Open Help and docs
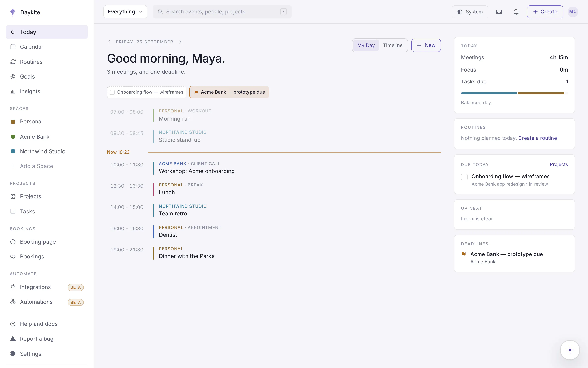This screenshot has height=368, width=588. coord(47,324)
